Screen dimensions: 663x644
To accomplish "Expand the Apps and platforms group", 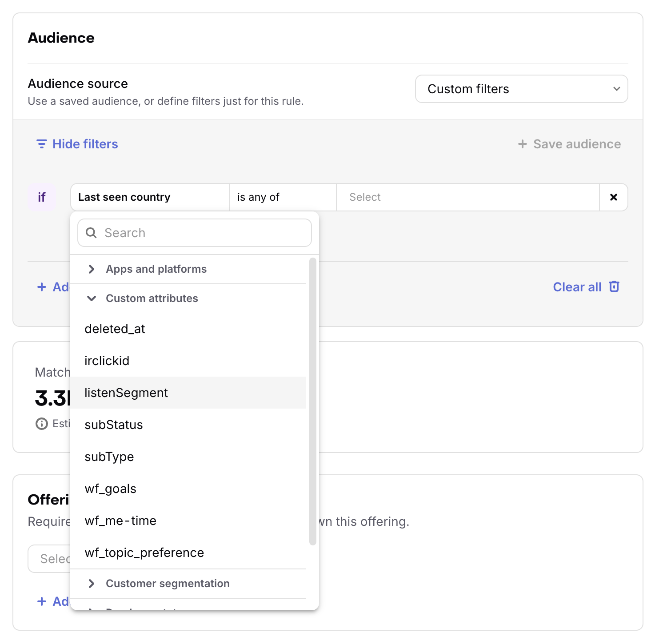I will point(188,269).
